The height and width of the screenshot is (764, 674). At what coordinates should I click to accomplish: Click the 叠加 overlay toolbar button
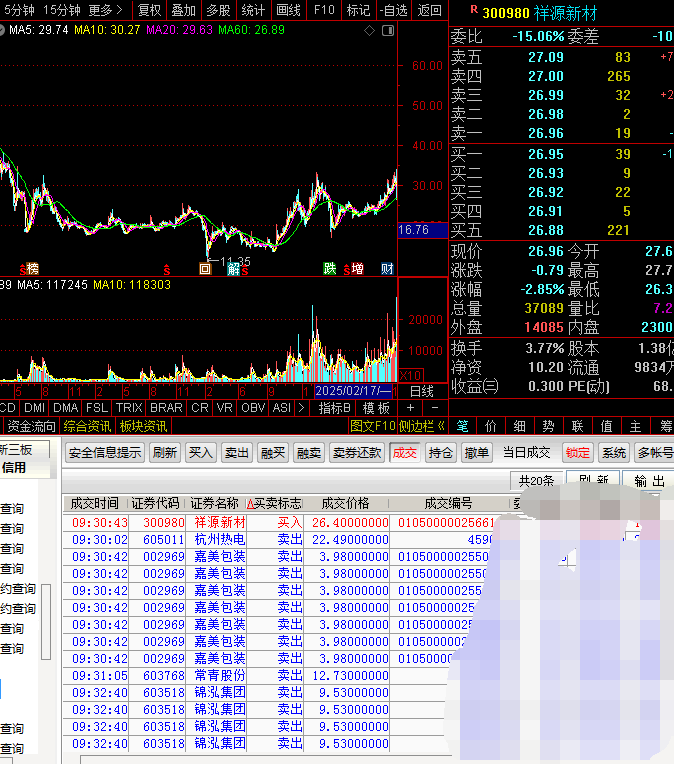[x=184, y=10]
